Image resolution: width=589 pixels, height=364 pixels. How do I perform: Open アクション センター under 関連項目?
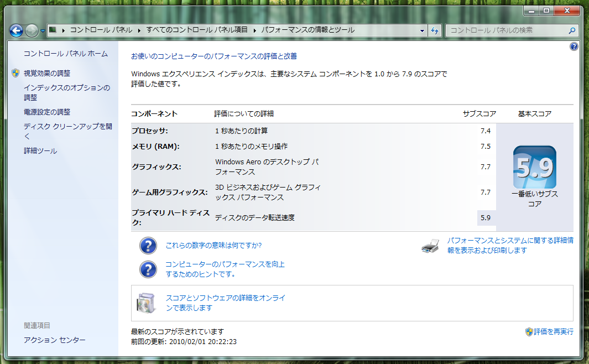click(54, 340)
